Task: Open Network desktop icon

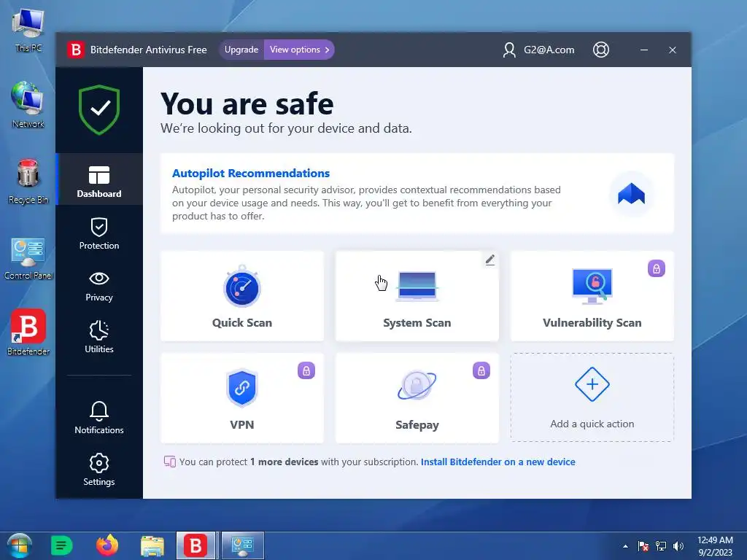Action: [28, 105]
